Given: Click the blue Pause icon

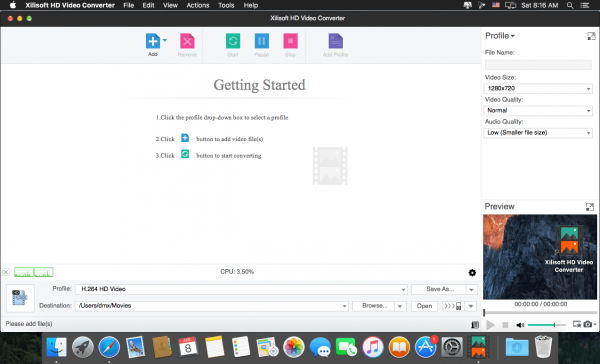Looking at the screenshot, I should tap(262, 41).
